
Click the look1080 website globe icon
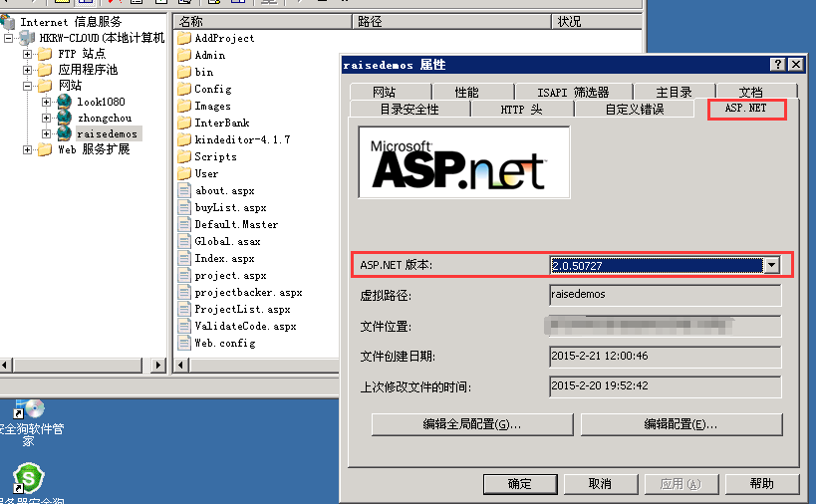click(65, 102)
